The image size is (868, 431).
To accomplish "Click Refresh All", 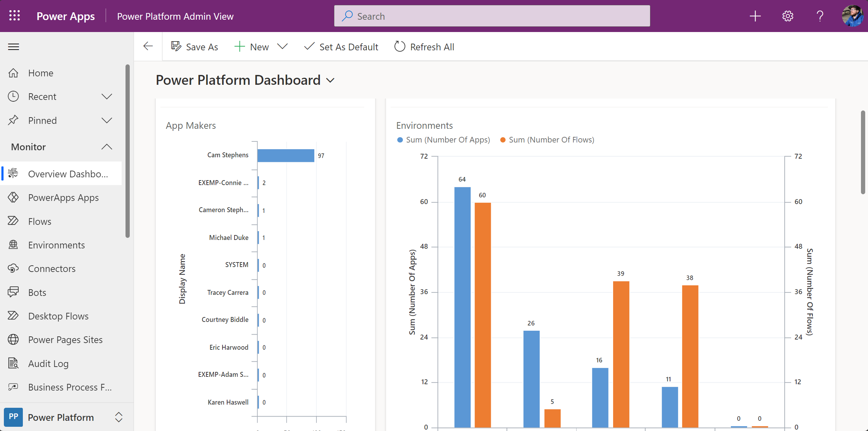I will pos(424,47).
